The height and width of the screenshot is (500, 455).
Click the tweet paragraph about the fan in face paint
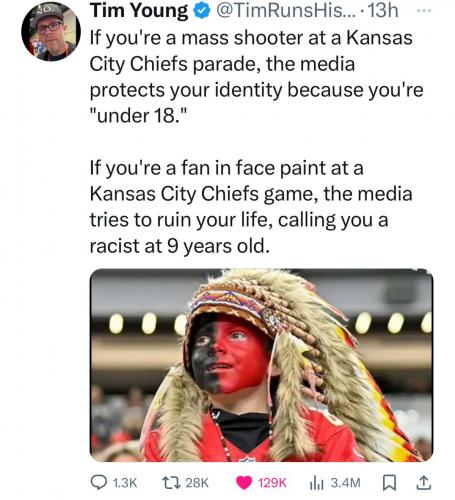[251, 207]
